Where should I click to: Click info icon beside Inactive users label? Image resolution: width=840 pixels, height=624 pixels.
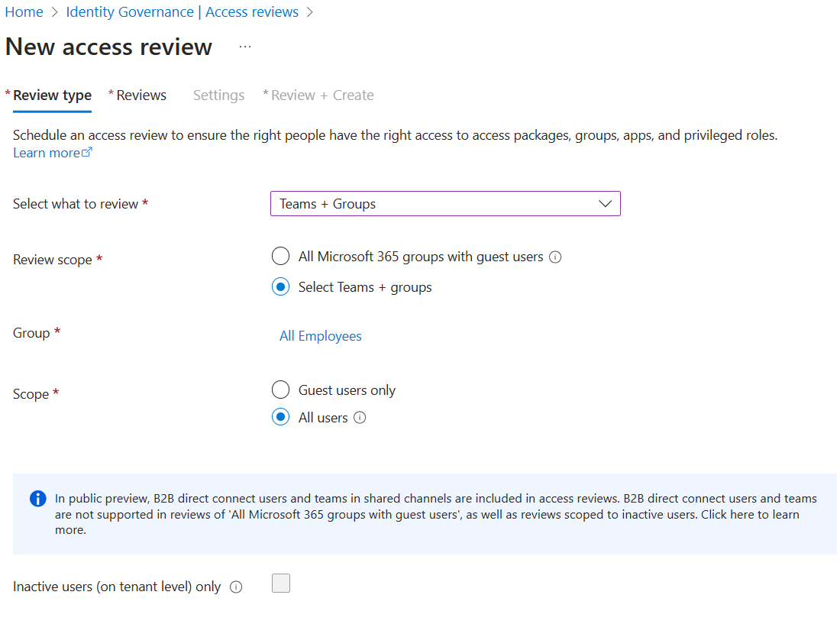pos(237,587)
